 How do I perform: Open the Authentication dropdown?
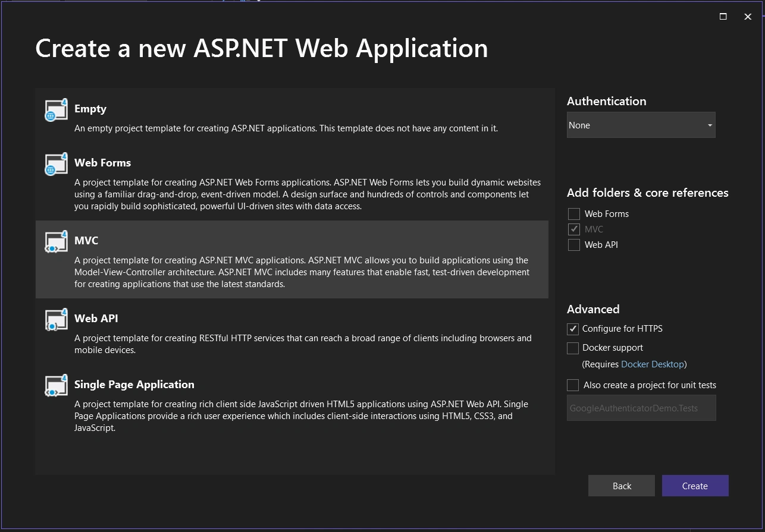click(x=641, y=125)
